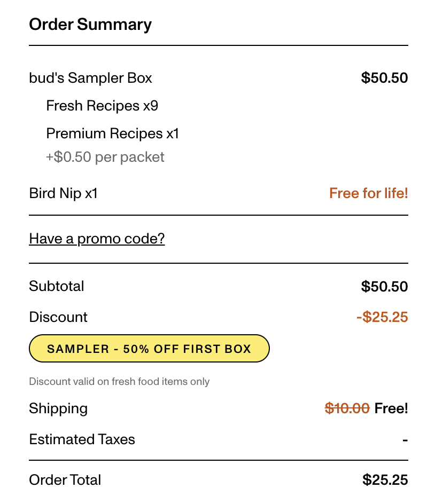Screen dimensions: 435x504
Task: Click the crossed-out $10.00 shipping price
Action: click(347, 409)
